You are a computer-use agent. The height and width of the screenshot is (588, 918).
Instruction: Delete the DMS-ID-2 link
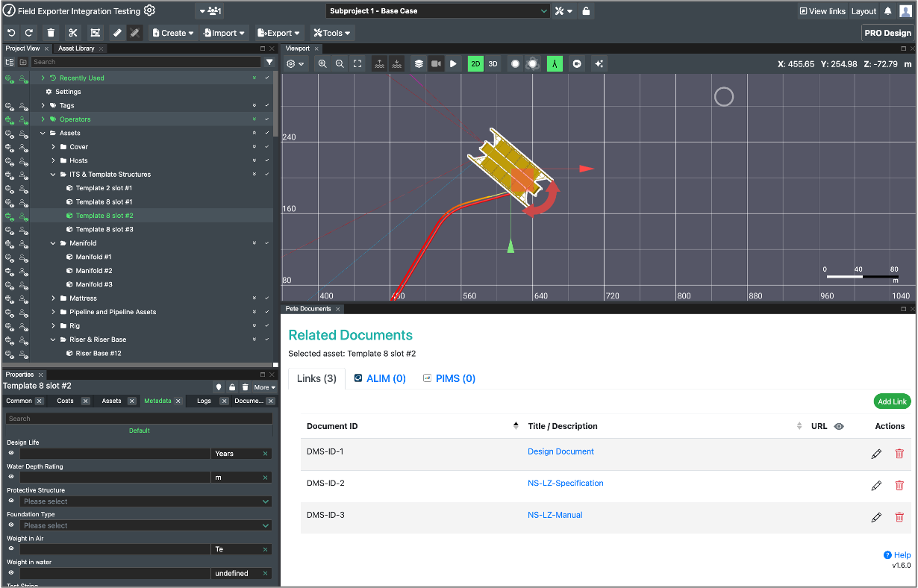(x=899, y=486)
